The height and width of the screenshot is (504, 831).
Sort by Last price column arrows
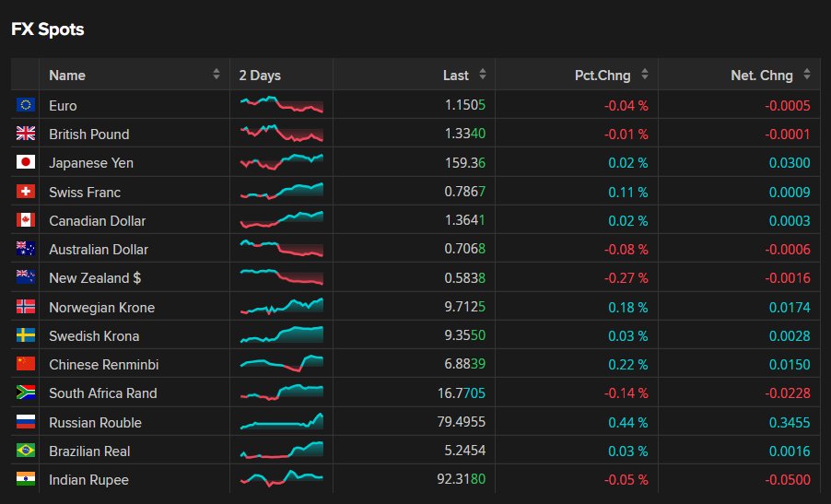coord(482,75)
